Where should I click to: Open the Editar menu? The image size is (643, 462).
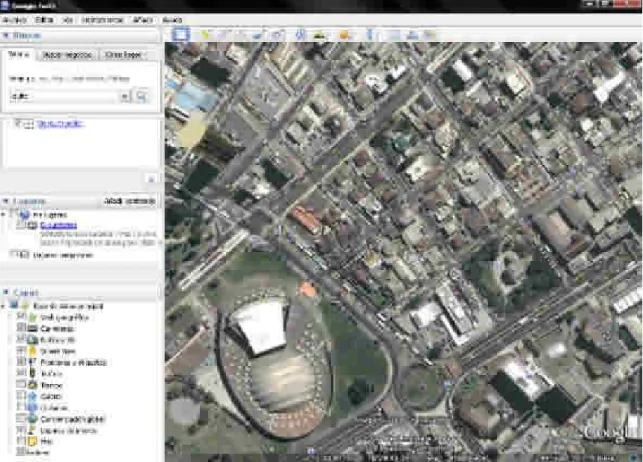click(44, 20)
